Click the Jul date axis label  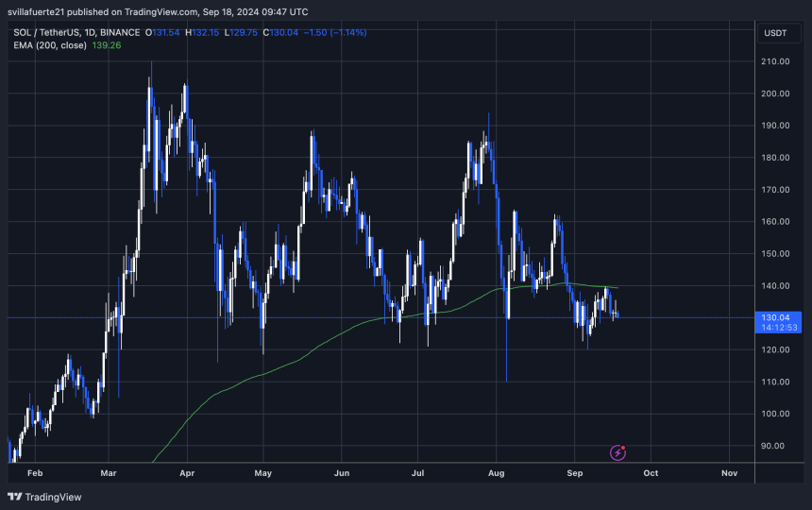(x=417, y=473)
